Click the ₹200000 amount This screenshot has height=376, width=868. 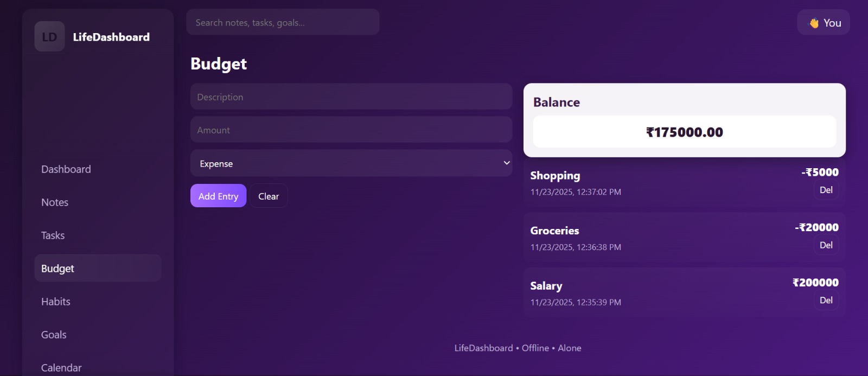[815, 282]
